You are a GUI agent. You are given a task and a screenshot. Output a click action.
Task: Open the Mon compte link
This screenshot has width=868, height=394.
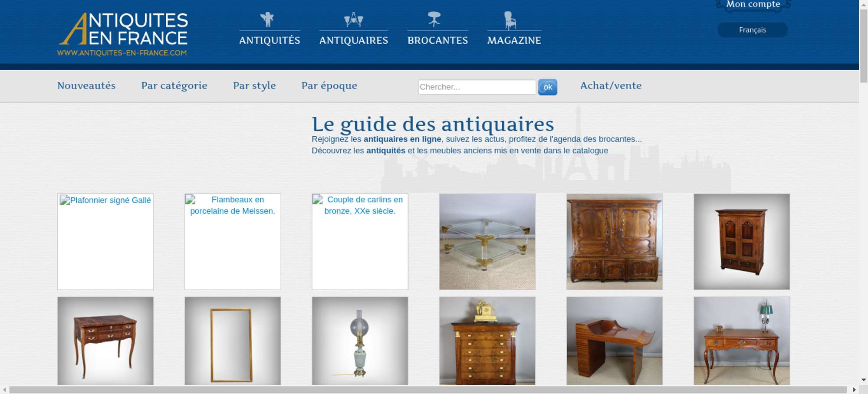point(753,5)
